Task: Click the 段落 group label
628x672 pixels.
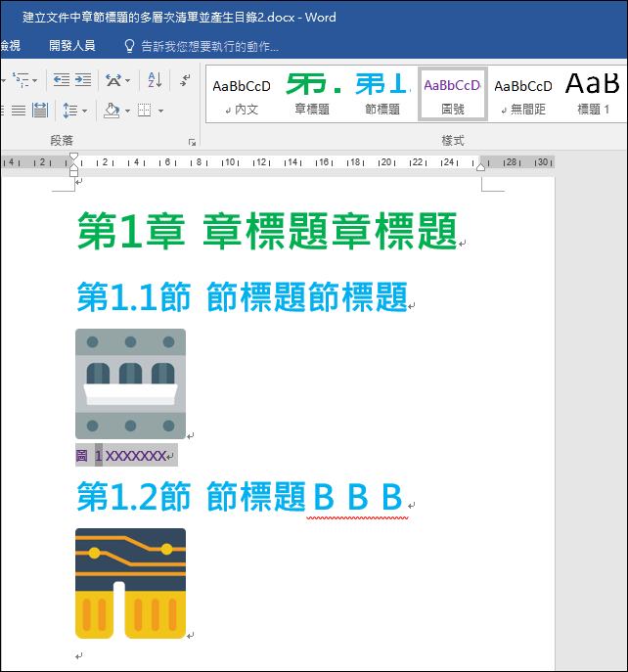Action: point(62,140)
